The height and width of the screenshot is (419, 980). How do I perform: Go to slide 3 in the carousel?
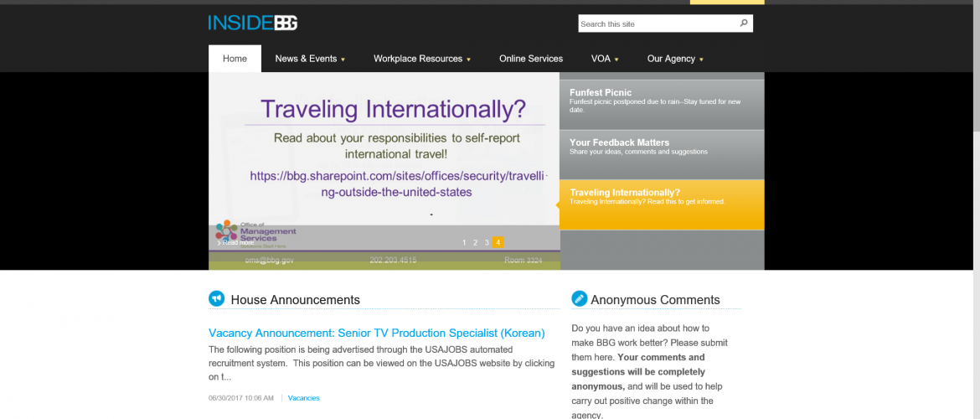coord(487,243)
